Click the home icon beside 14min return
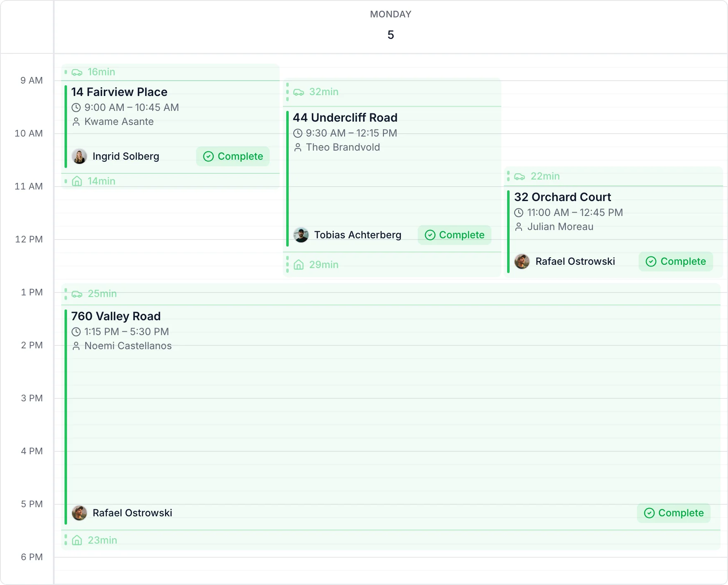 click(x=77, y=181)
